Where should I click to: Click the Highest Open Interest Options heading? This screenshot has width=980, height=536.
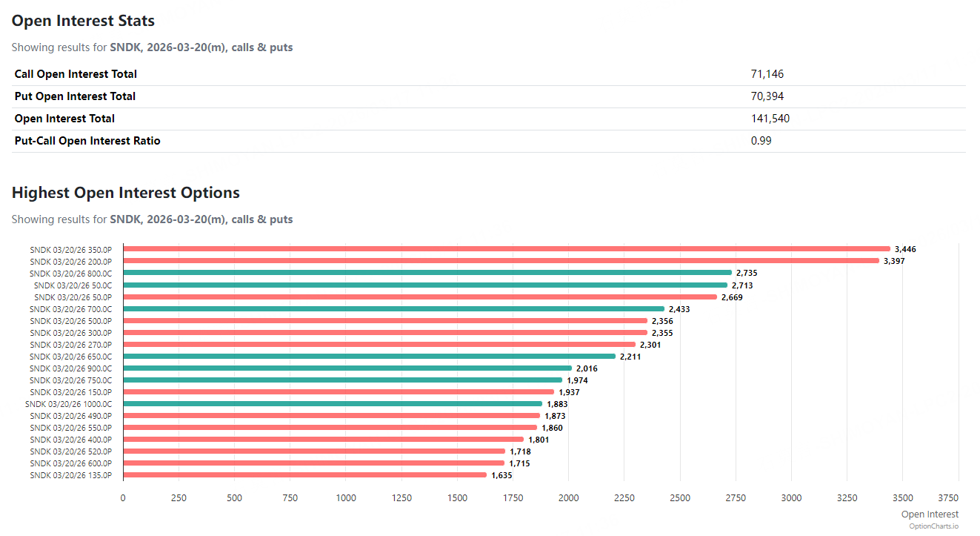[x=126, y=193]
